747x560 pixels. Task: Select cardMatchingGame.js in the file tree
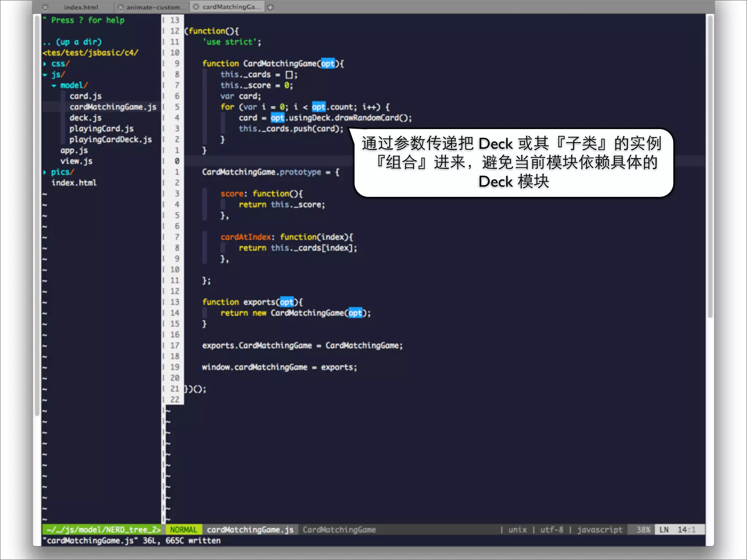113,107
